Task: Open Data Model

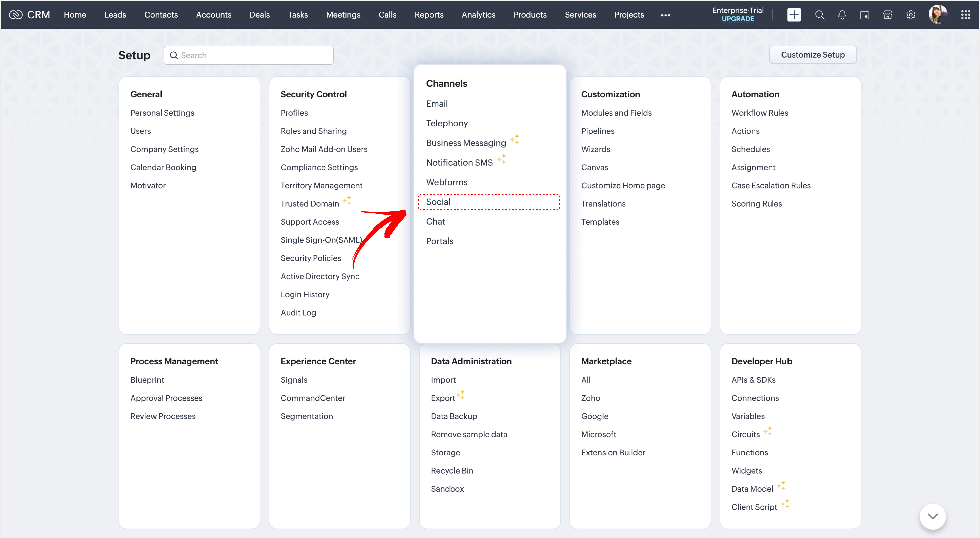Action: 752,489
